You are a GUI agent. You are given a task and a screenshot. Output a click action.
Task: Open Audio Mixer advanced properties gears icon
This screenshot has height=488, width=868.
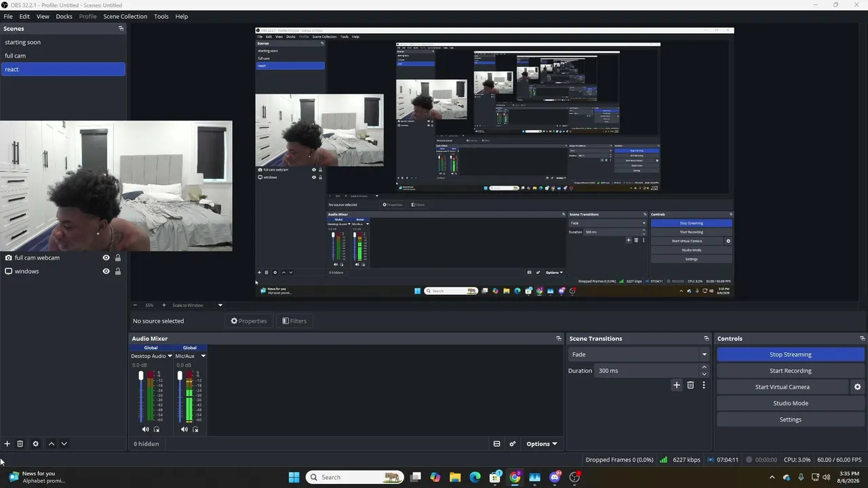click(x=513, y=444)
